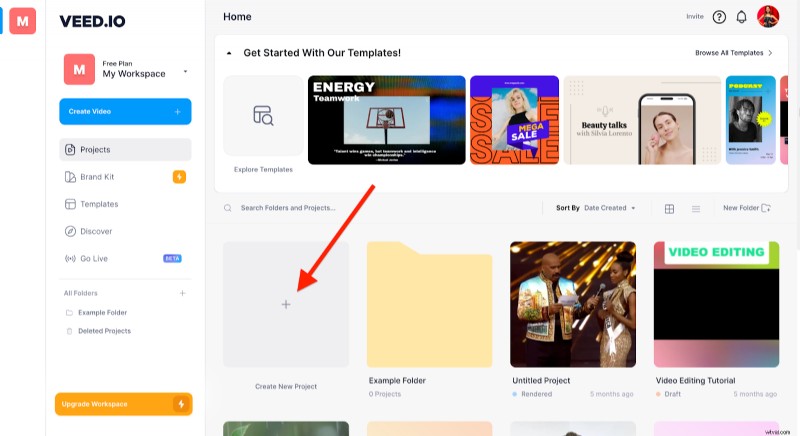
Task: Click the Rendered status text
Action: click(537, 394)
